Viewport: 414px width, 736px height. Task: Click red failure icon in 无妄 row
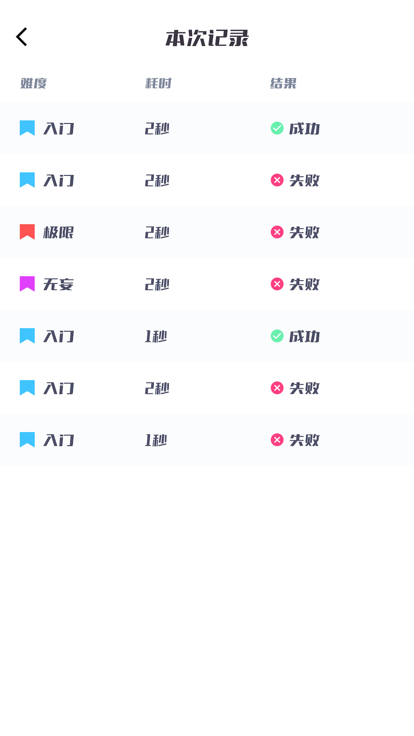[277, 284]
